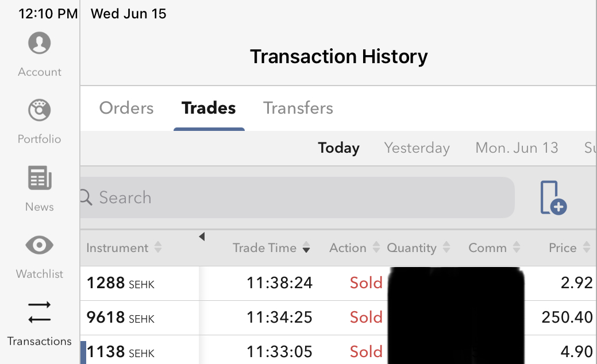Open the Portfolio section icon
The height and width of the screenshot is (364, 597).
[40, 110]
